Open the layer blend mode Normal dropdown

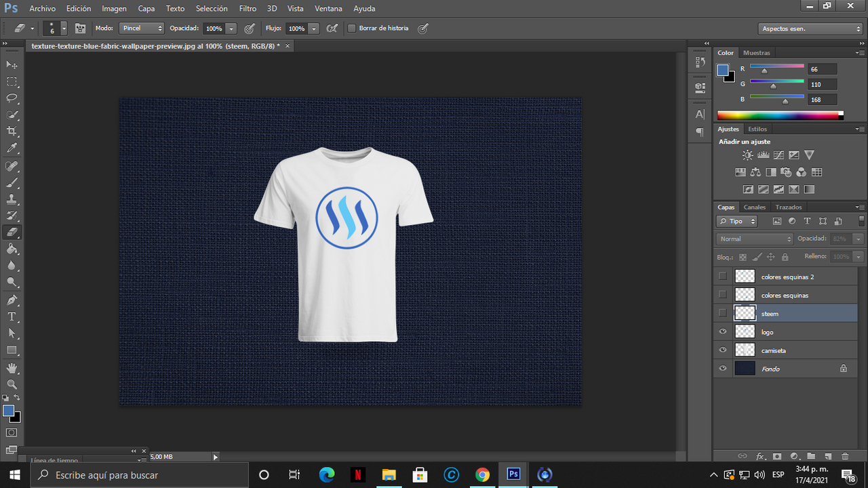(755, 239)
